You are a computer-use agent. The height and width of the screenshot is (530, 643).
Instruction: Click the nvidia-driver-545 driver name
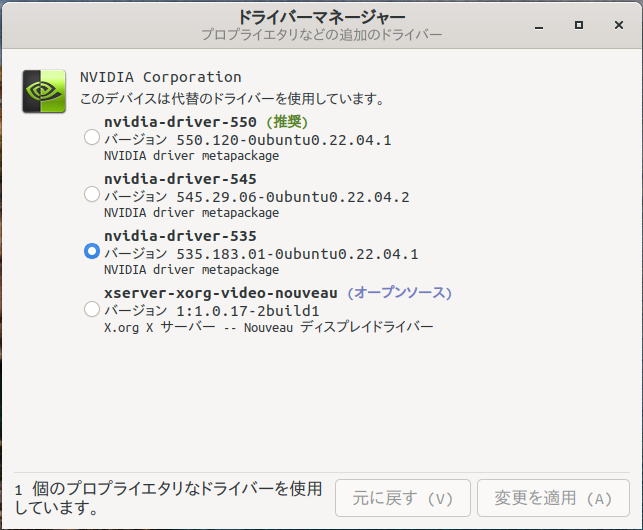click(x=180, y=179)
